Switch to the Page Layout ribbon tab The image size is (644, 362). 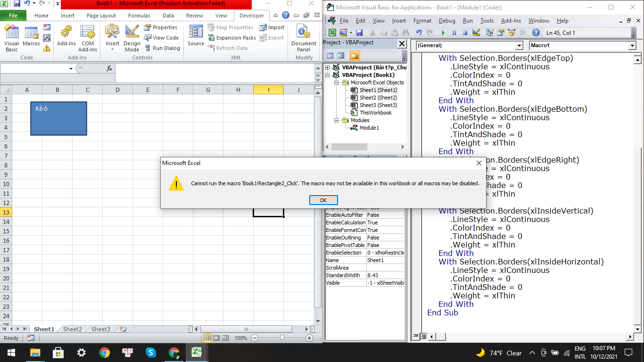(x=101, y=16)
